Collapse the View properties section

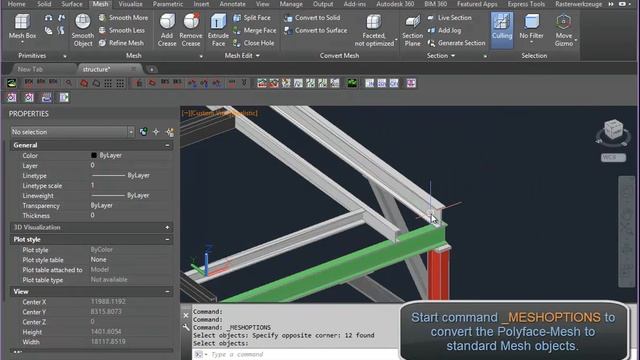click(x=167, y=292)
